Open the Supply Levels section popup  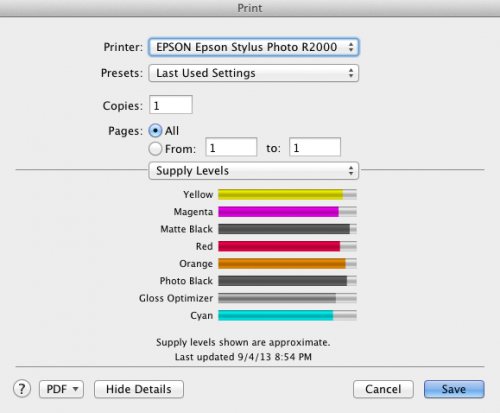pyautogui.click(x=253, y=171)
